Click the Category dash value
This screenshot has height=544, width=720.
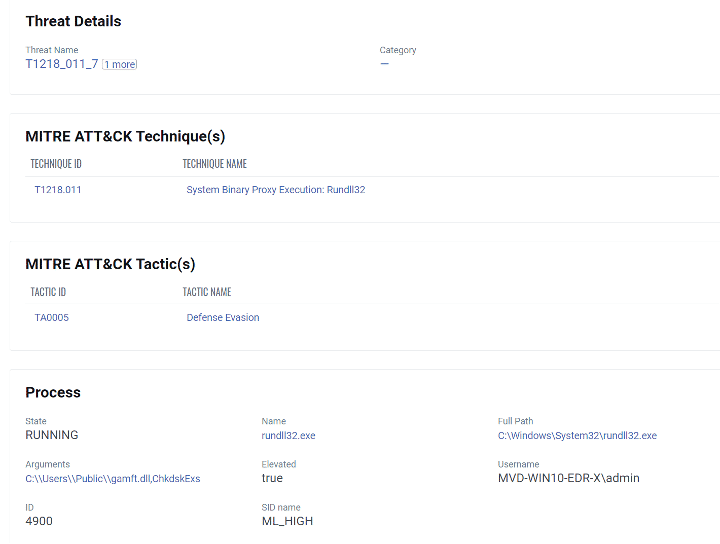click(x=384, y=63)
